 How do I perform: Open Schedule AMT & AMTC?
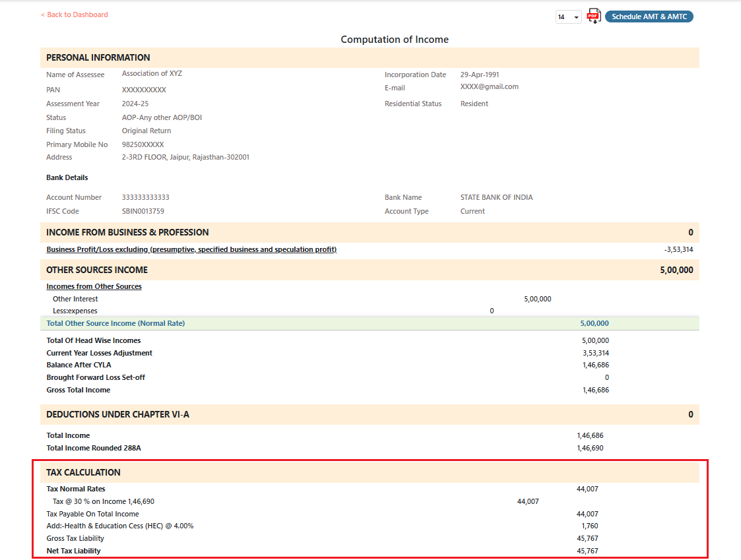tap(649, 16)
